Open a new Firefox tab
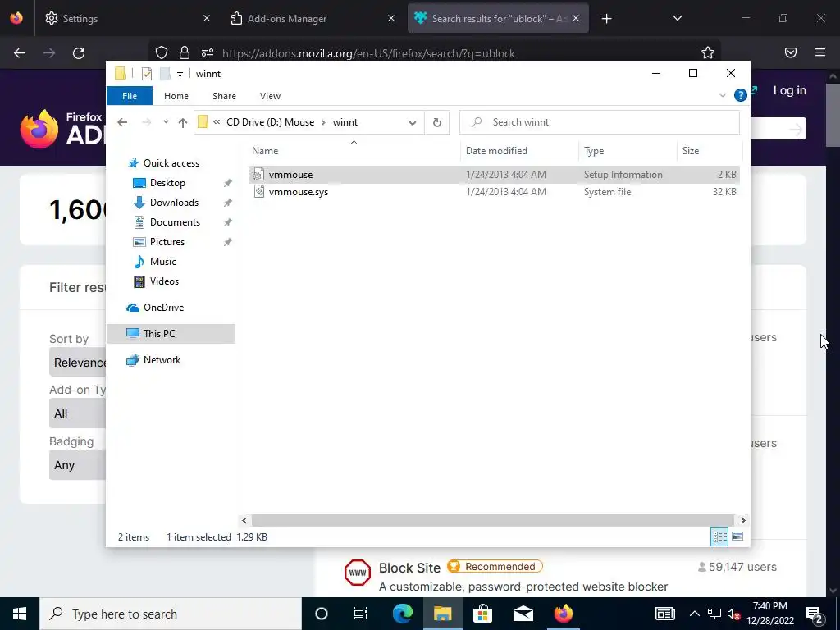 point(606,19)
